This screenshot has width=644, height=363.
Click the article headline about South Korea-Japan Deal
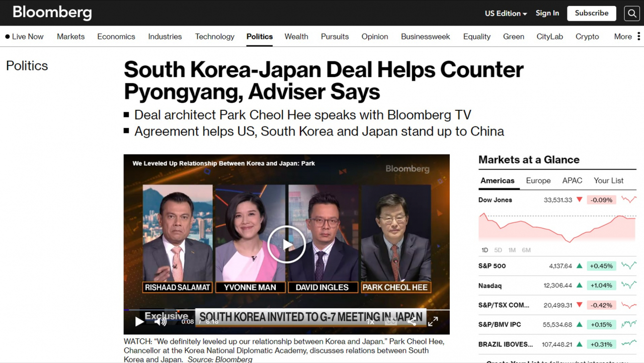(x=324, y=81)
